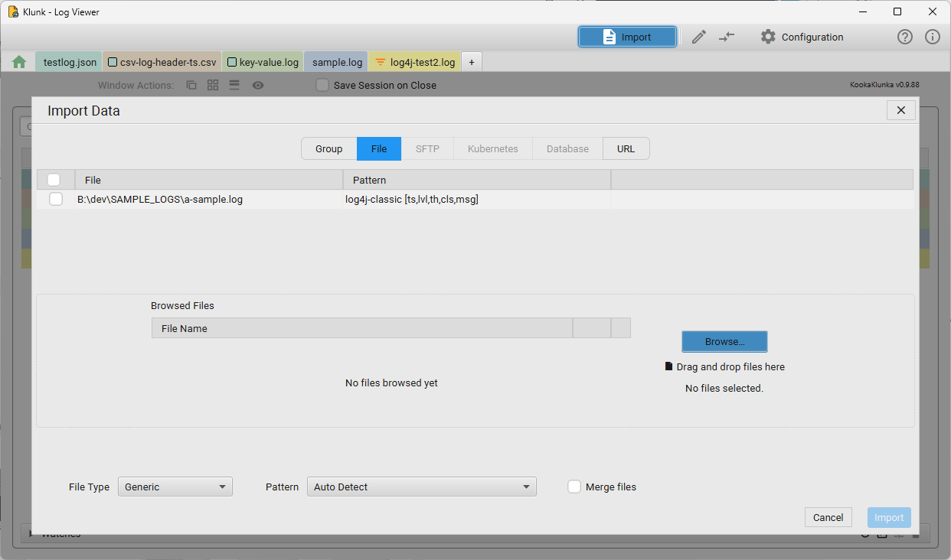Click the Browse... button
This screenshot has height=560, width=951.
click(724, 341)
